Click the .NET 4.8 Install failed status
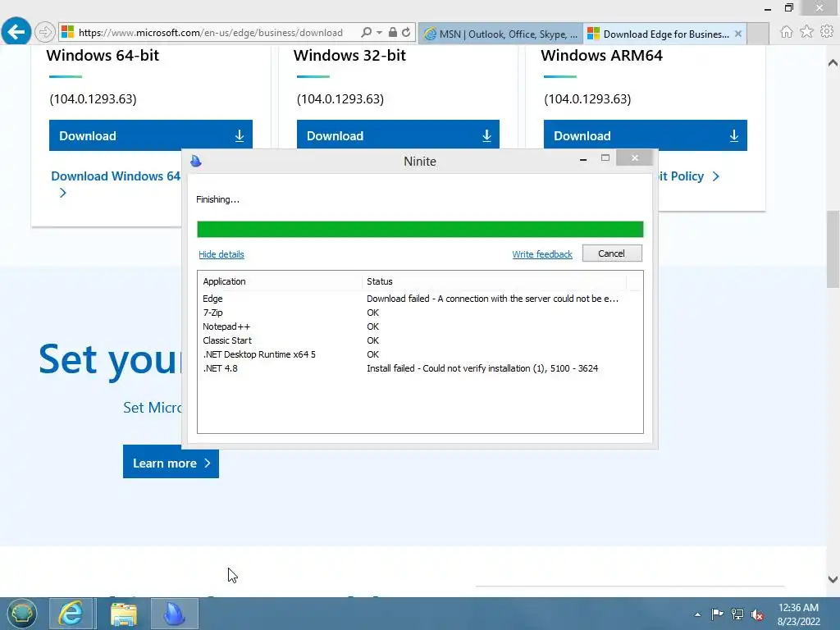Screen dimensions: 840x630 tap(482, 368)
